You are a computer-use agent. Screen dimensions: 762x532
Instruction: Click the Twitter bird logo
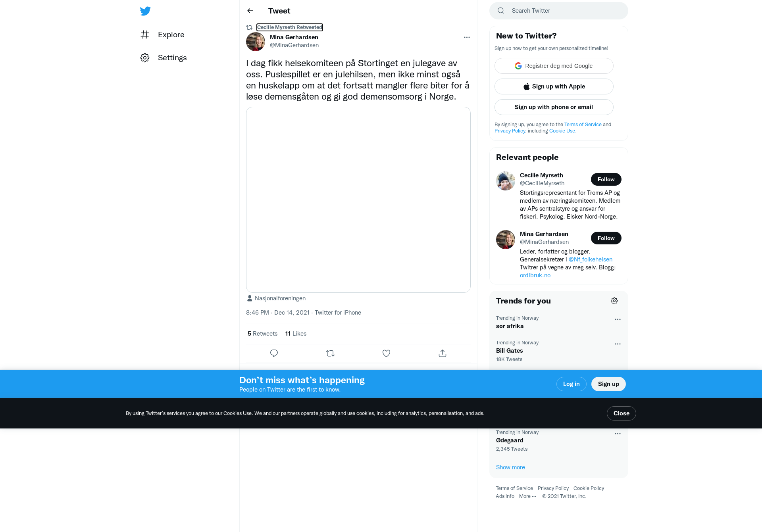(145, 11)
